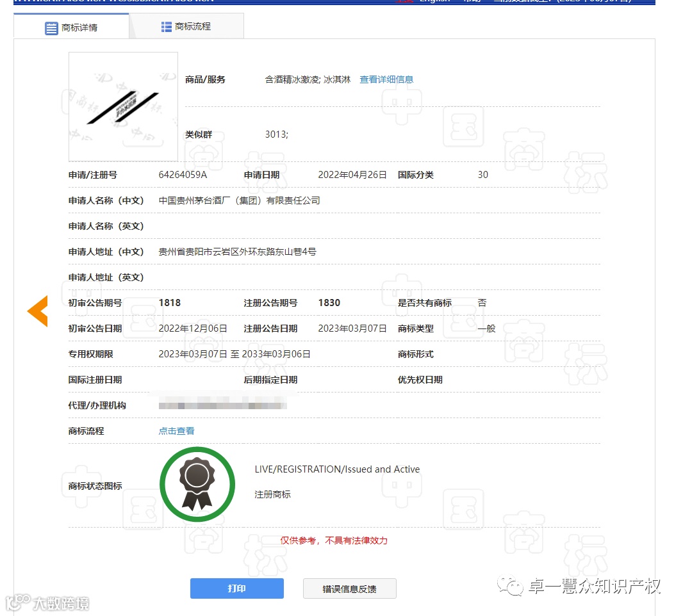Image resolution: width=683 pixels, height=616 pixels.
Task: Open 查看详细信息 link for goods/services
Action: [386, 79]
